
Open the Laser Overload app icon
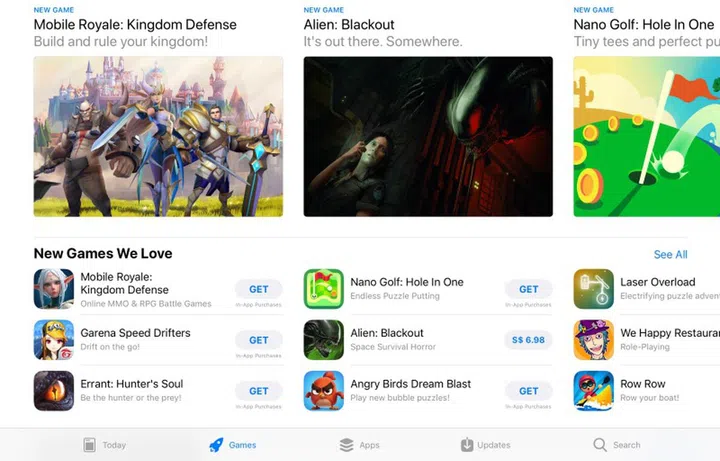pos(594,289)
